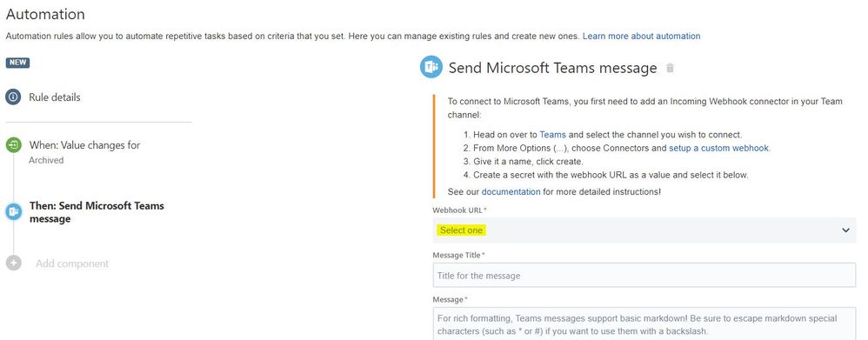Click the Message Title input field
Image resolution: width=868 pixels, height=340 pixels.
644,275
